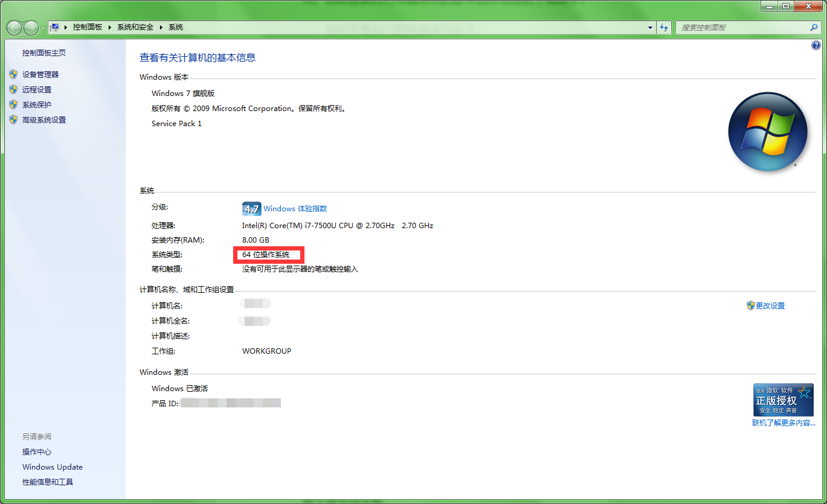Close the System window
Image resolution: width=827 pixels, height=504 pixels.
pos(808,5)
